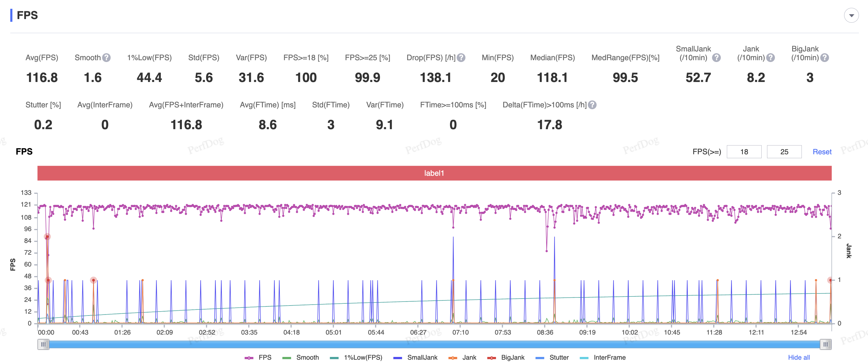Click SmallJank (/10min) help icon
Screen dimensions: 868x363
(x=716, y=58)
